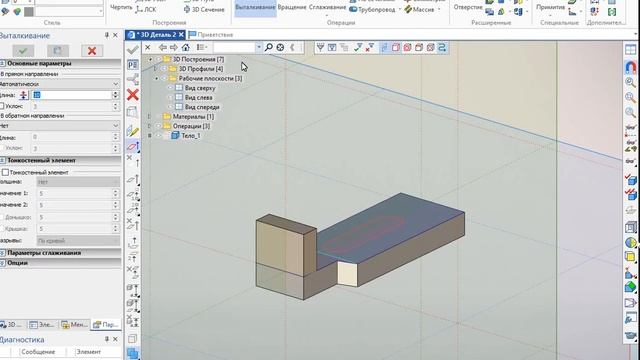Expand the Материалы [1] tree node
Viewport: 640px width, 360px height.
(149, 116)
